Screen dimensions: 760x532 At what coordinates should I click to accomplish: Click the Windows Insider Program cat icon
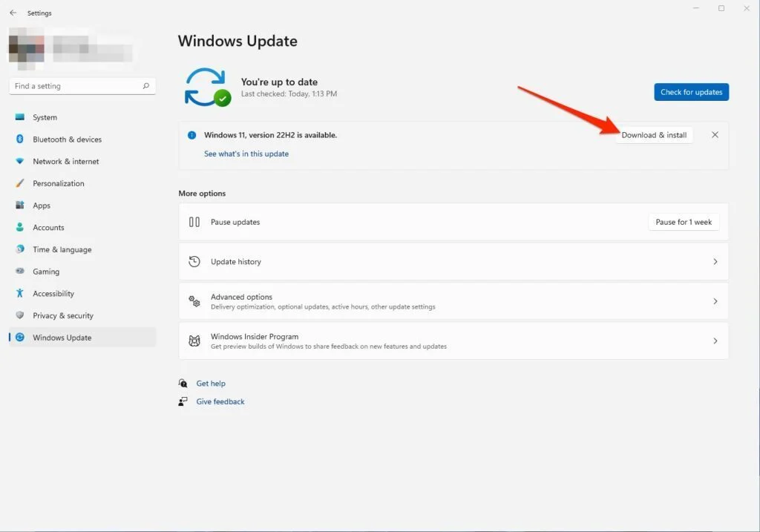194,341
